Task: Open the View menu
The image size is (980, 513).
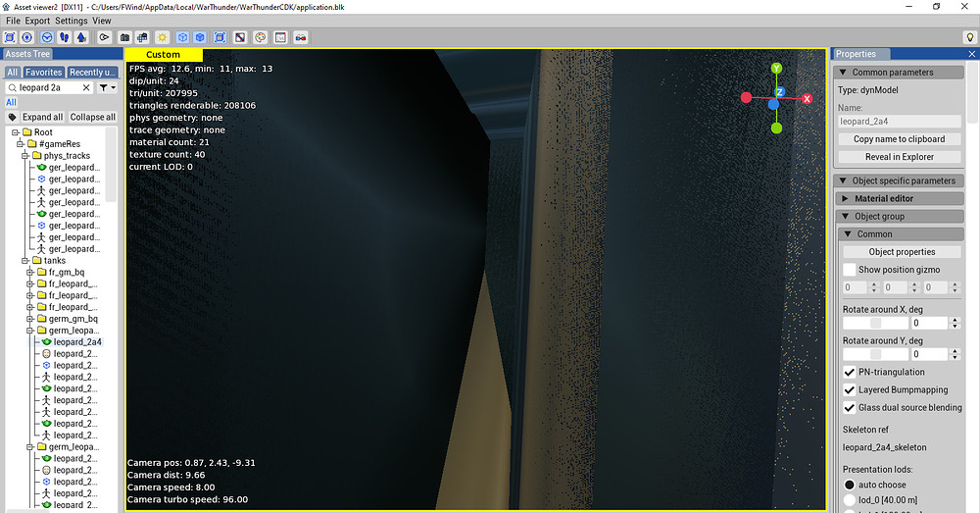Action: pos(102,21)
